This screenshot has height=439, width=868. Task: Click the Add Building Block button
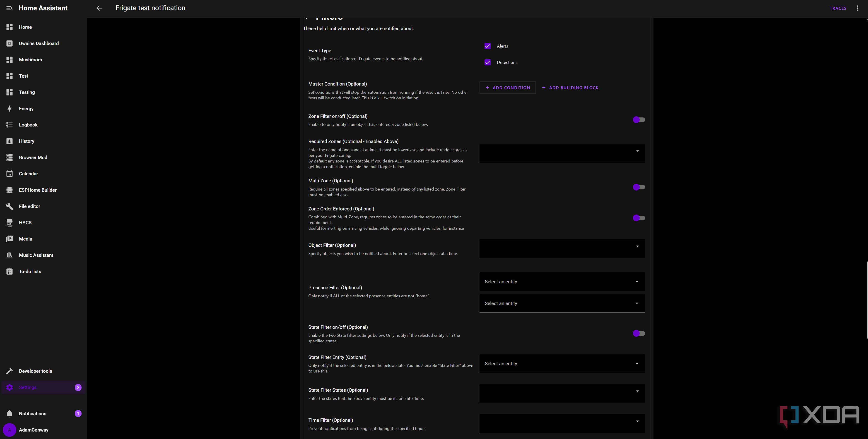tap(570, 88)
